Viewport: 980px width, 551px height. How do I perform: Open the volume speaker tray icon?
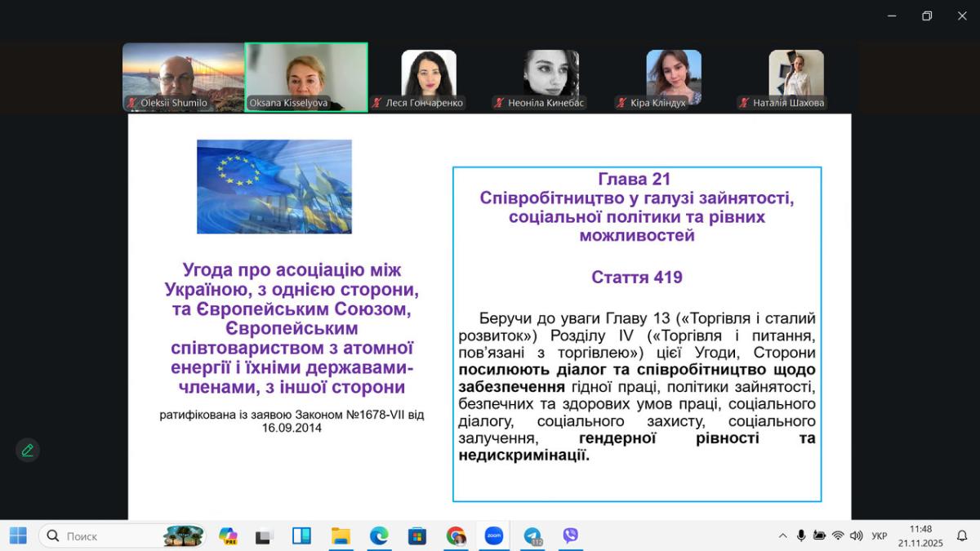tap(856, 536)
